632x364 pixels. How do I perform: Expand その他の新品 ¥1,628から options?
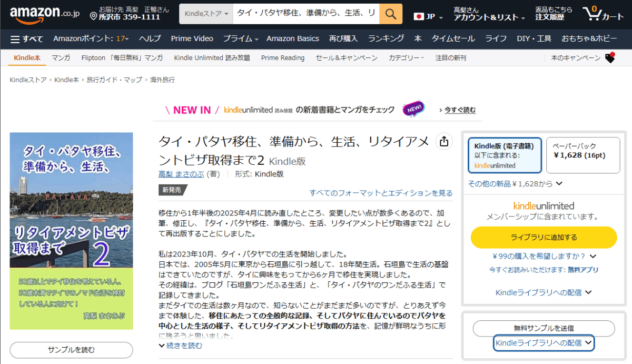pos(516,184)
